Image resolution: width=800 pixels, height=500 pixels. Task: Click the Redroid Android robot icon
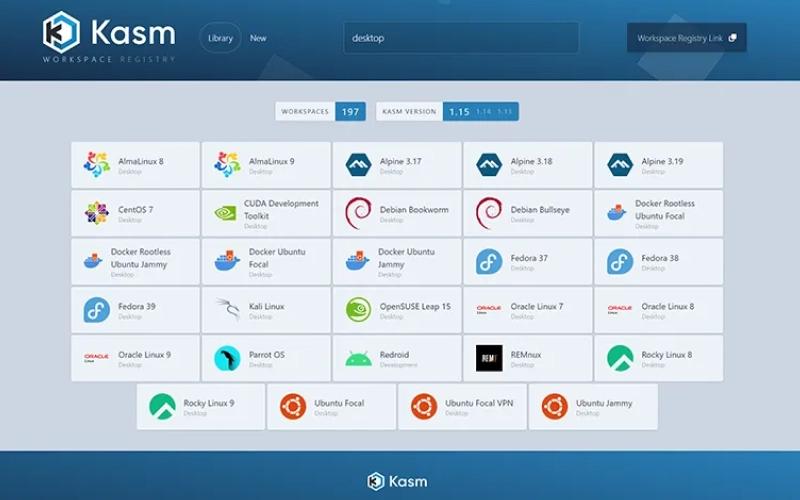pos(358,359)
